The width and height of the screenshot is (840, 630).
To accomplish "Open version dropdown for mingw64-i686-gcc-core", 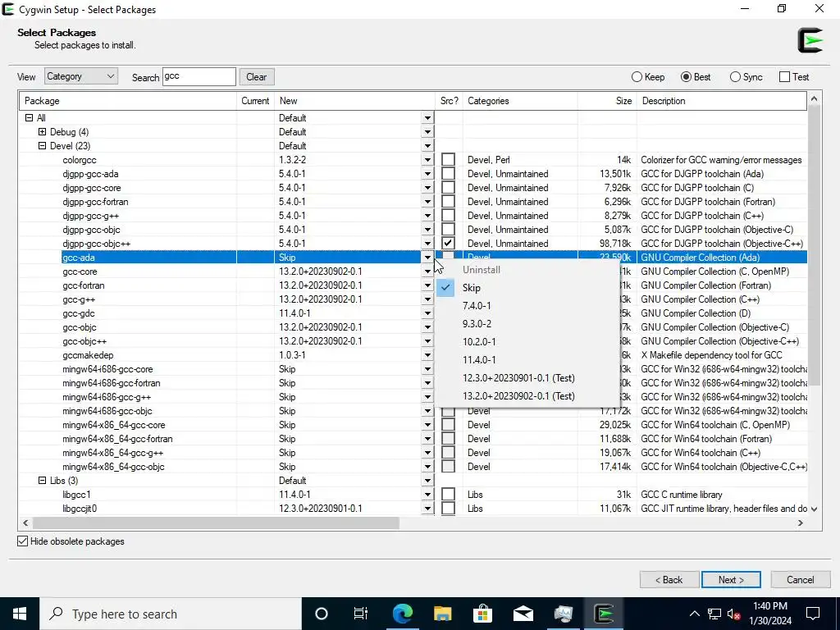I will coord(427,369).
